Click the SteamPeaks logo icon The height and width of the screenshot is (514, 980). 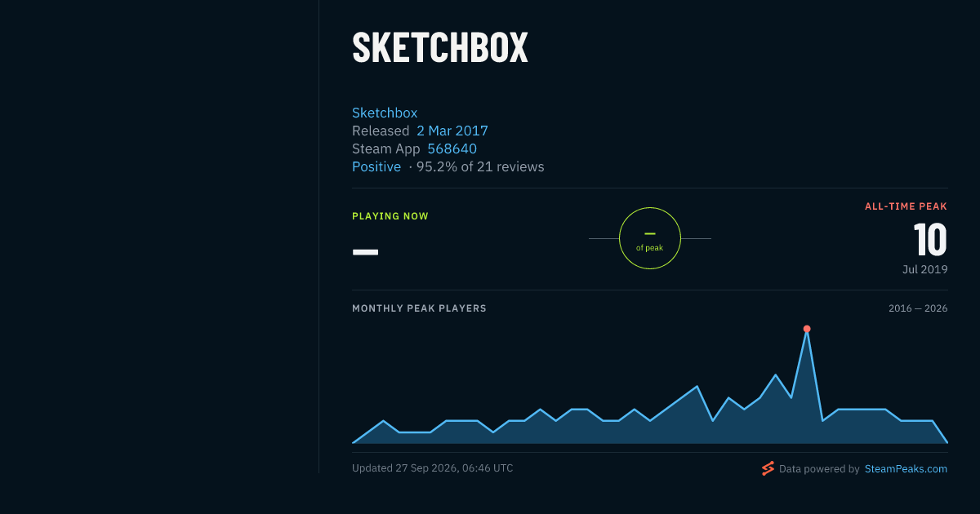coord(768,468)
